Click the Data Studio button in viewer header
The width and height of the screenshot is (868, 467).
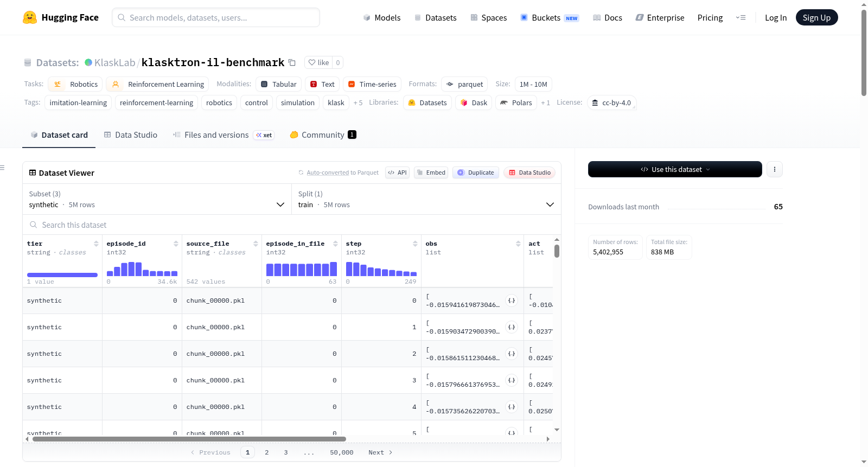pyautogui.click(x=529, y=172)
